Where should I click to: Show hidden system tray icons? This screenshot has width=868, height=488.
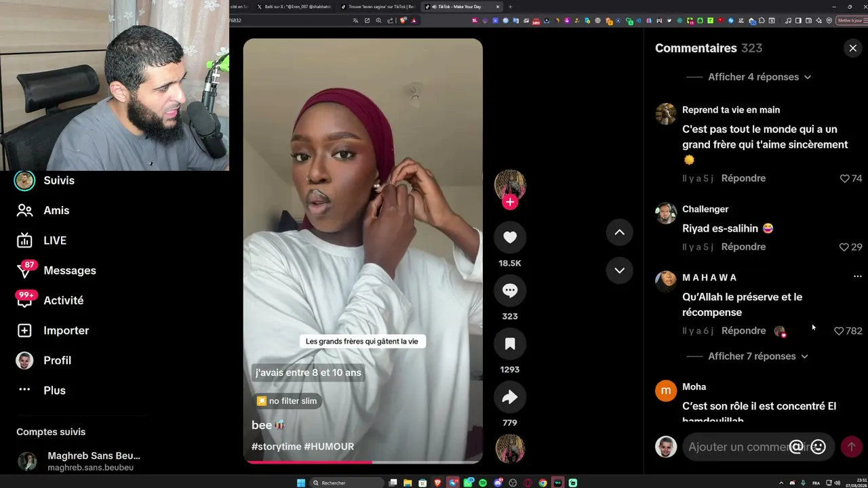point(781,483)
